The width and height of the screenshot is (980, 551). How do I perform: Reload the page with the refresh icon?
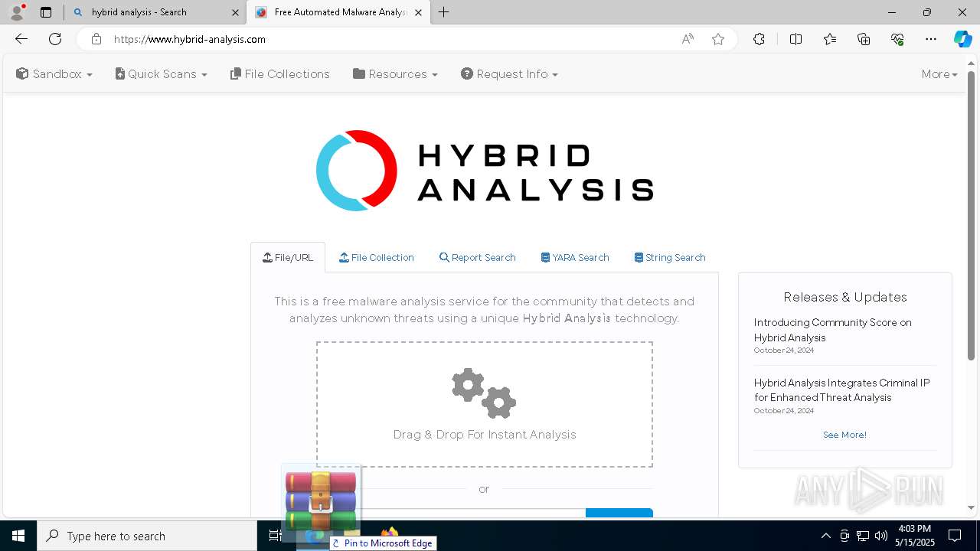click(55, 39)
